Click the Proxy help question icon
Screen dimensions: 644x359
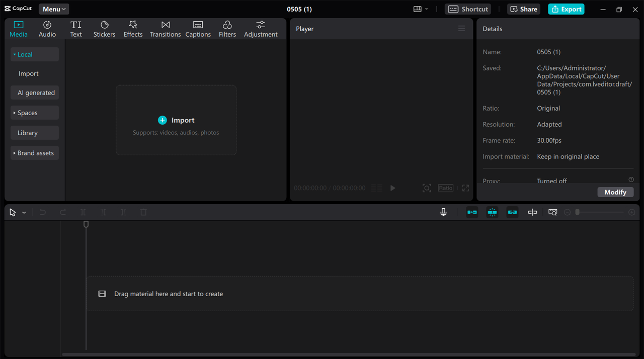click(631, 179)
